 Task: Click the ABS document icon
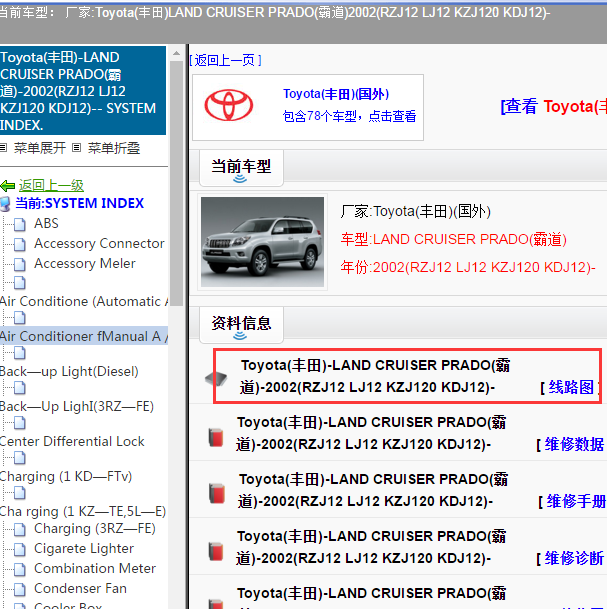[x=19, y=224]
